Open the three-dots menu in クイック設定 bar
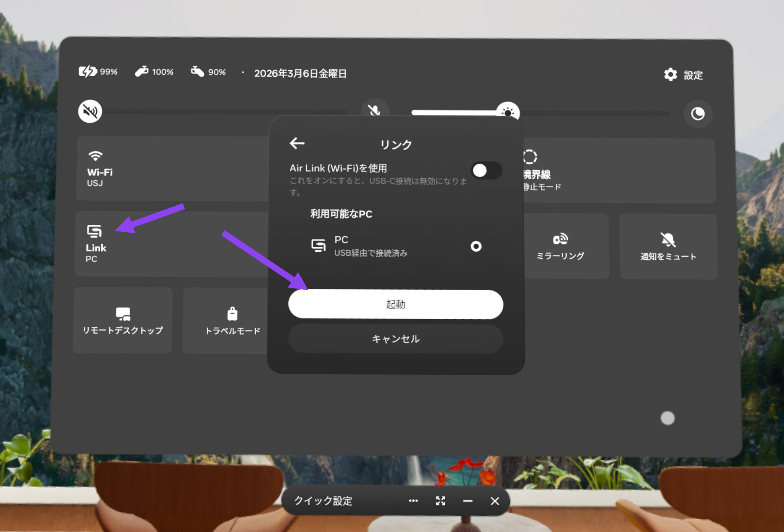The height and width of the screenshot is (532, 784). (413, 501)
